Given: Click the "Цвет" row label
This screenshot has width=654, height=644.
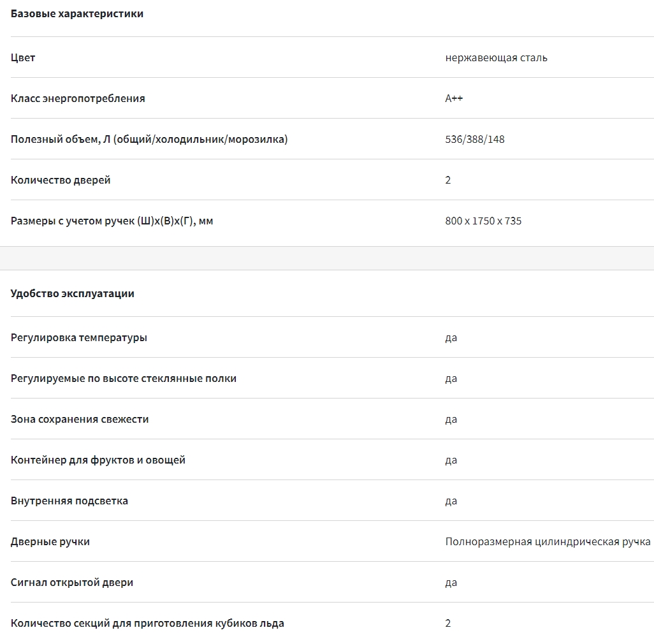Looking at the screenshot, I should (23, 58).
